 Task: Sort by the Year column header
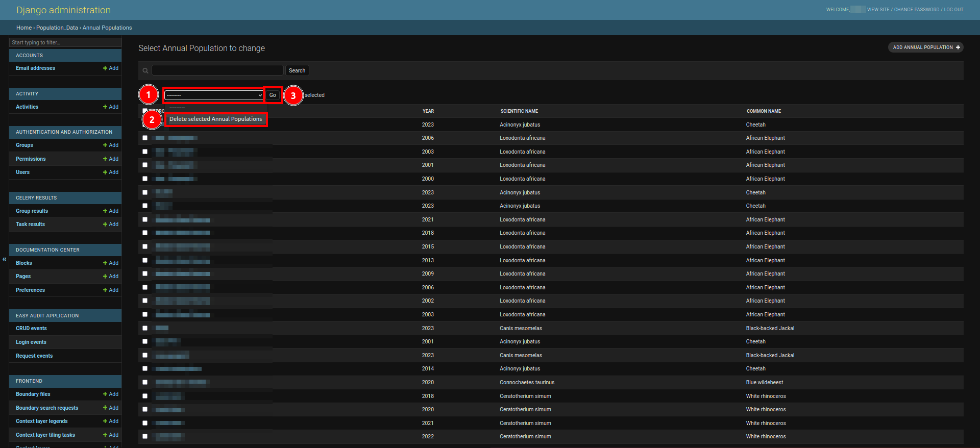pos(428,111)
